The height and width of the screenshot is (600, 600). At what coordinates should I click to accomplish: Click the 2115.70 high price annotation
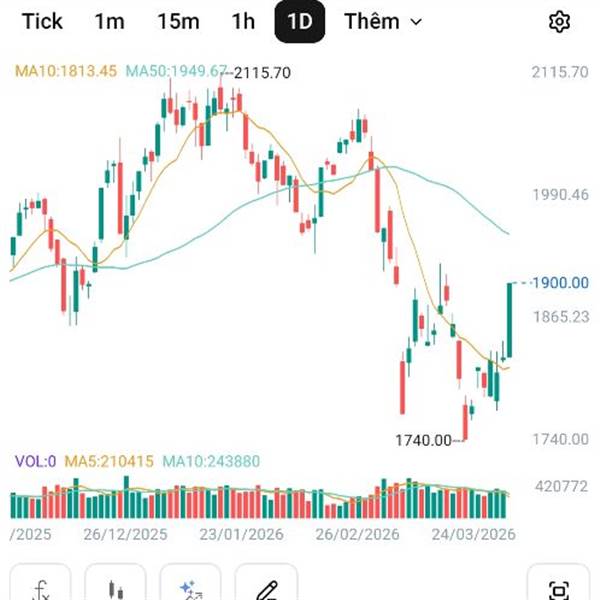pyautogui.click(x=262, y=73)
